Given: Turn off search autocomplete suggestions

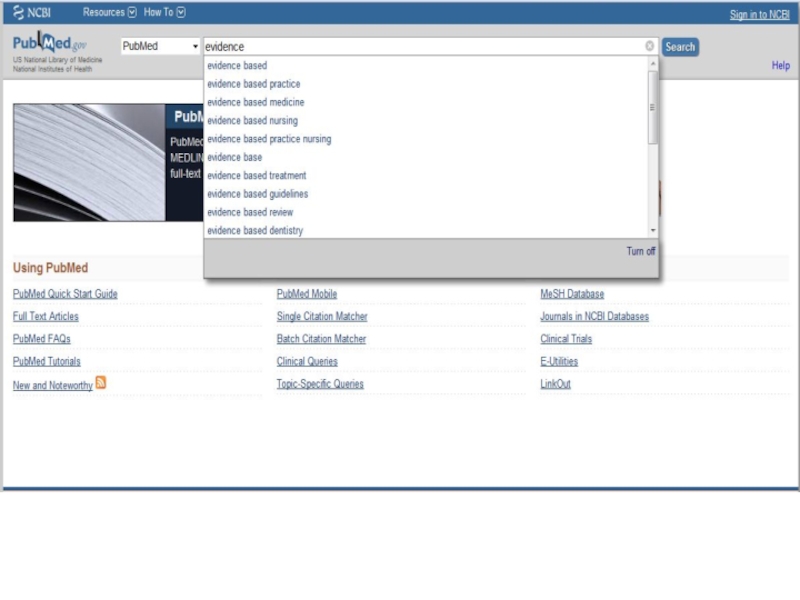Looking at the screenshot, I should 641,251.
